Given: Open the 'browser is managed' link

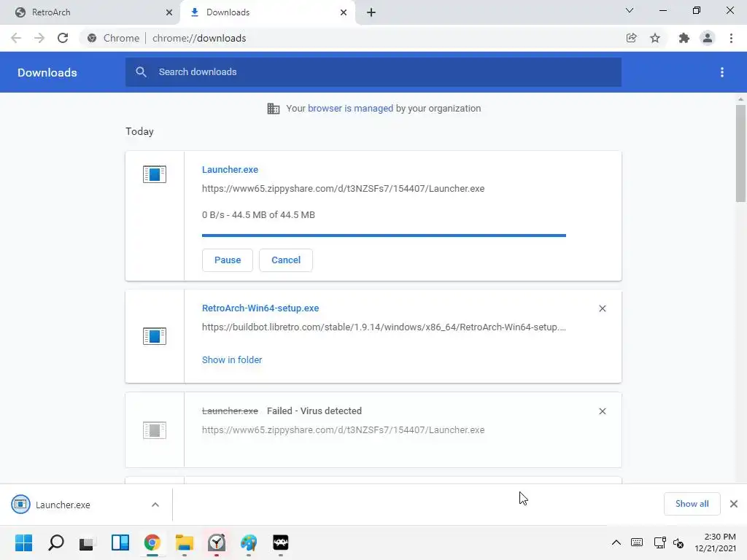Looking at the screenshot, I should click(x=351, y=108).
